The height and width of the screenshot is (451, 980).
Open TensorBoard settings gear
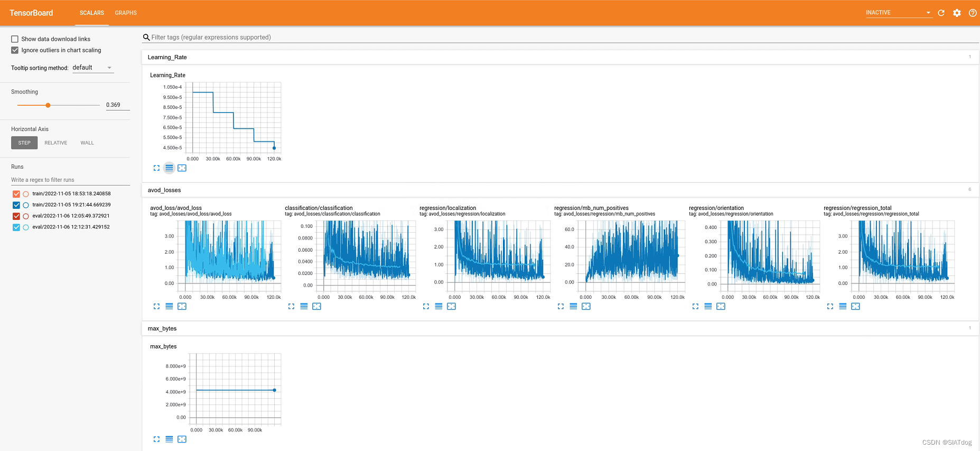[957, 13]
